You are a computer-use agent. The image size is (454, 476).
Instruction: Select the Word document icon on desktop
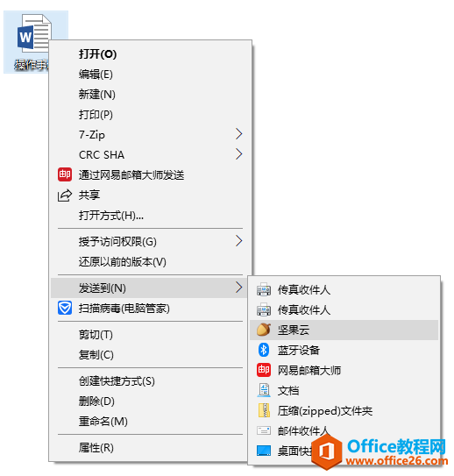34,32
